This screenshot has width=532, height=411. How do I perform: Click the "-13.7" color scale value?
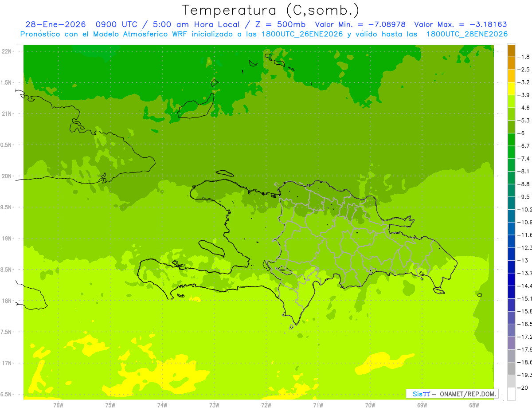pos(524,273)
